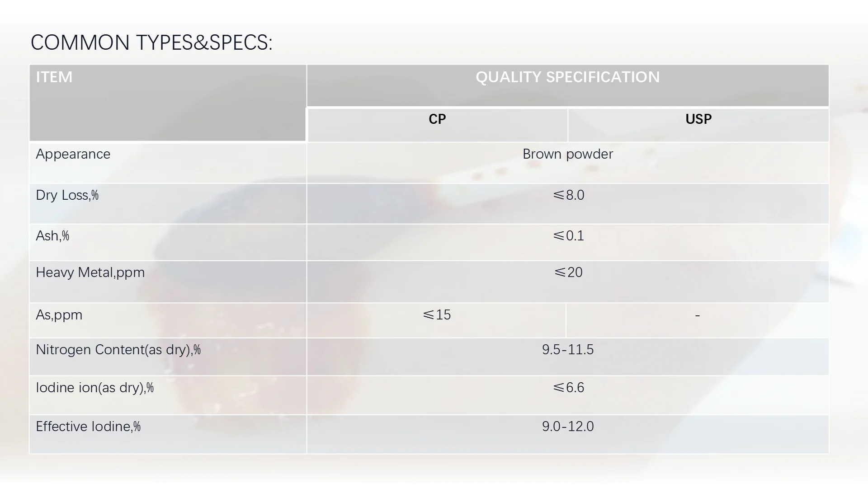Viewport: 868px width, 488px height.
Task: Click the ≤0.1 value cell
Action: 568,236
